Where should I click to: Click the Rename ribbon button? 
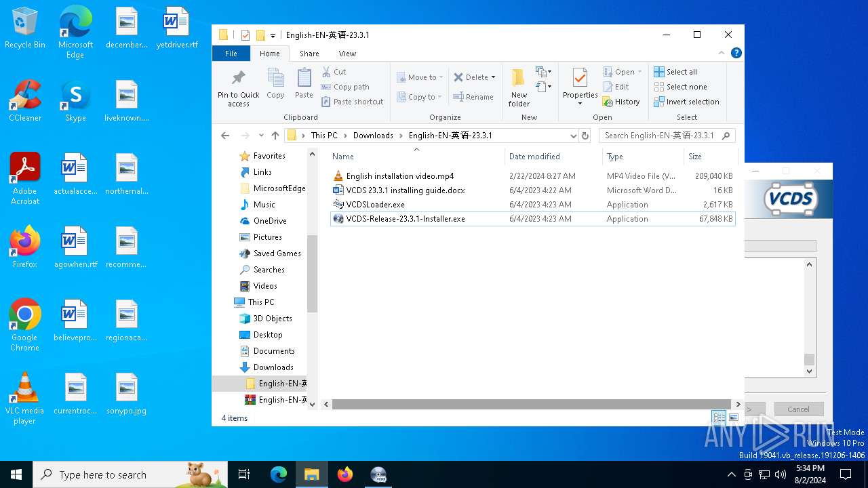coord(473,97)
